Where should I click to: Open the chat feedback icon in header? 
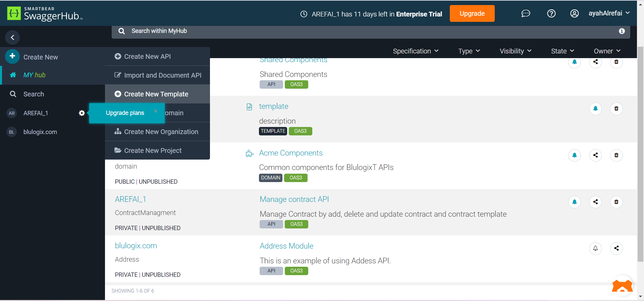[x=526, y=13]
